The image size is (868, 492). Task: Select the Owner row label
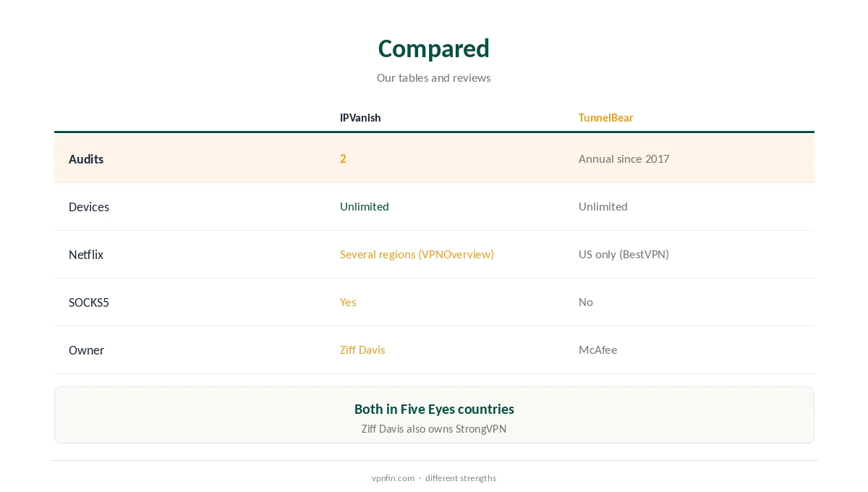pos(86,350)
